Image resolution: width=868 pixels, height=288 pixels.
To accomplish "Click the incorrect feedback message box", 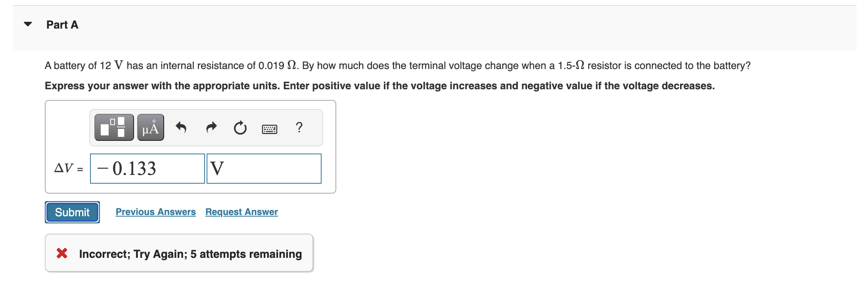I will pos(179,253).
